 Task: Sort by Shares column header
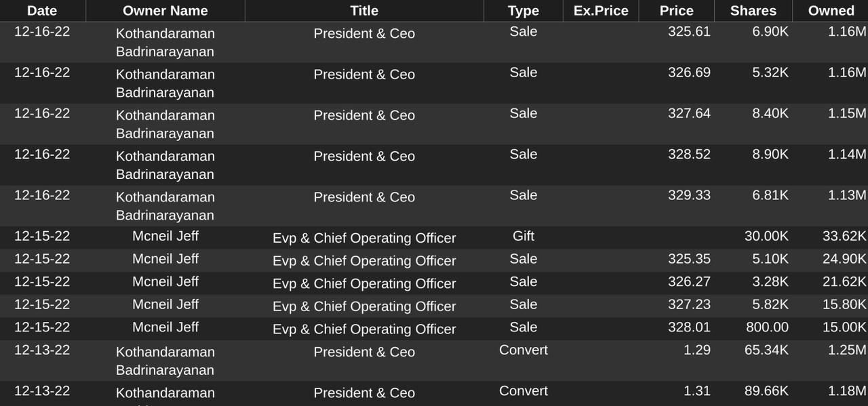(753, 11)
